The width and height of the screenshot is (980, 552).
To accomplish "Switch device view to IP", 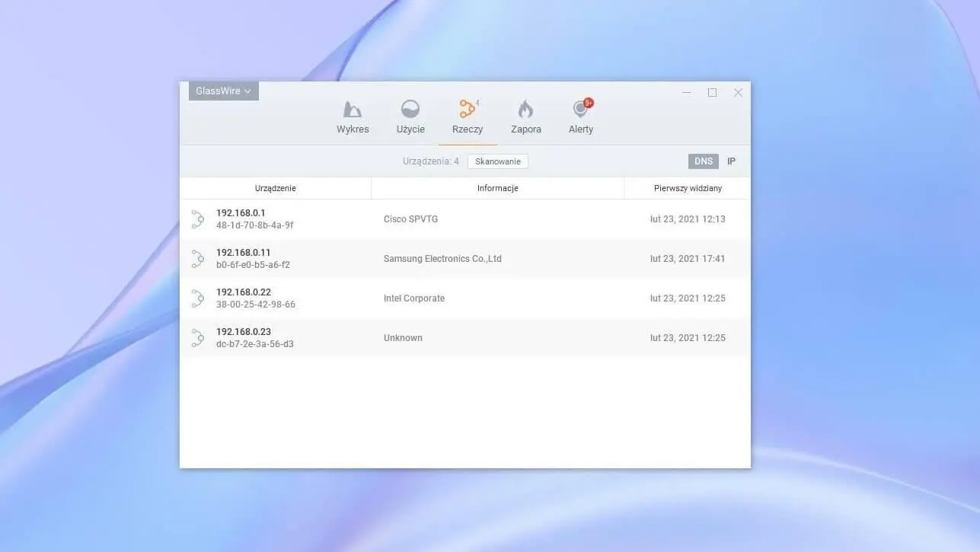I will tap(731, 161).
